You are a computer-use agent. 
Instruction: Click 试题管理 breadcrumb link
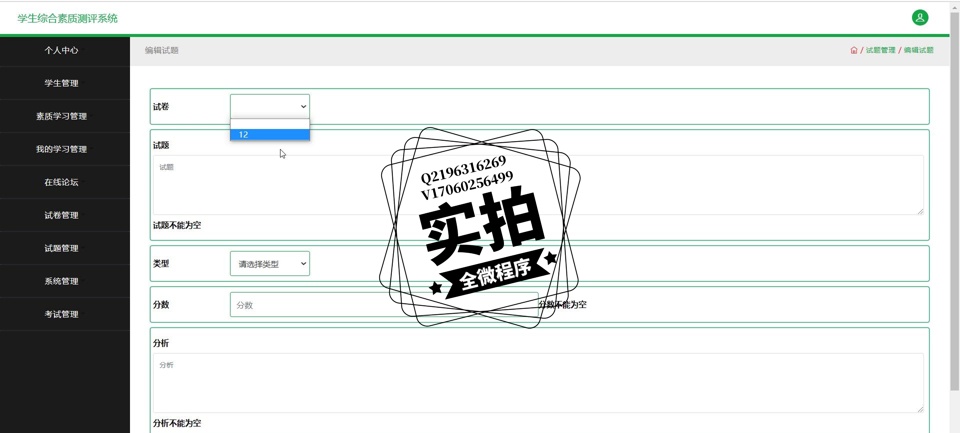pyautogui.click(x=880, y=50)
